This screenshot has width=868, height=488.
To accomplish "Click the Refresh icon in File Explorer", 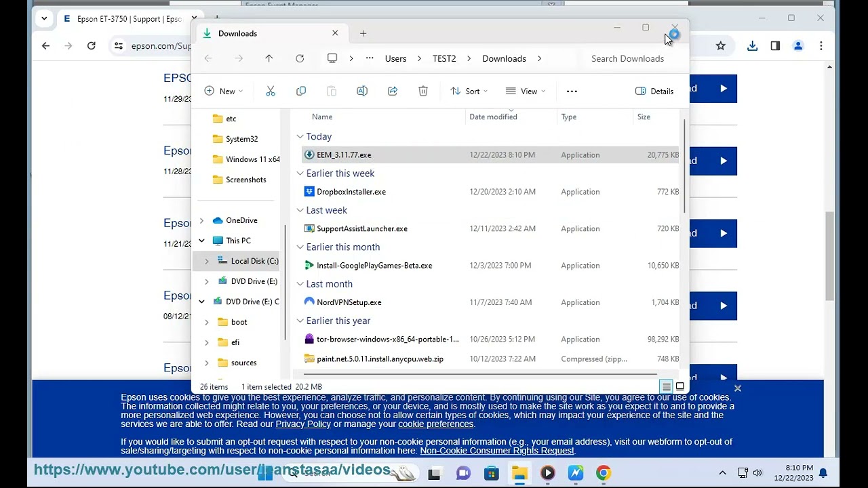I will tap(300, 59).
